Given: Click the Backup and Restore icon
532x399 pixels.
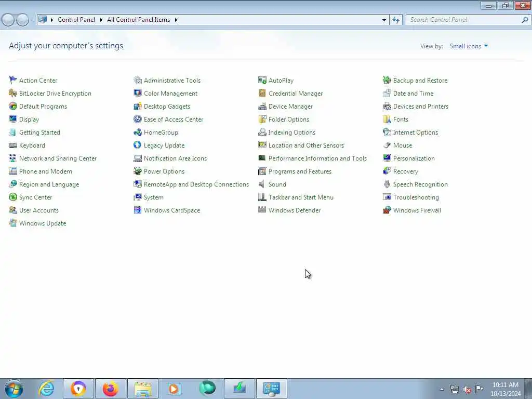Looking at the screenshot, I should (x=387, y=80).
